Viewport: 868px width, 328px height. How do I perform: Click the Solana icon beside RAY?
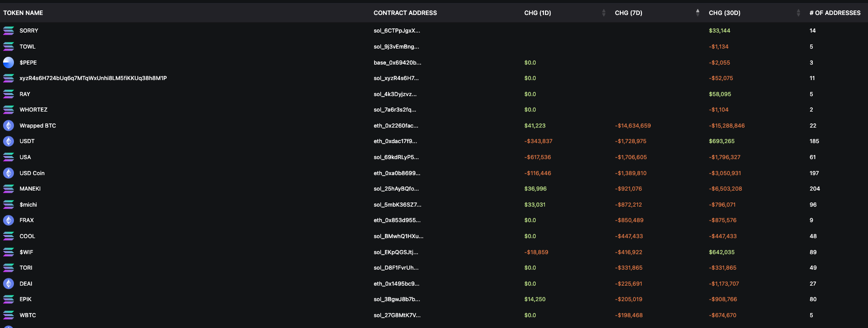(x=9, y=94)
